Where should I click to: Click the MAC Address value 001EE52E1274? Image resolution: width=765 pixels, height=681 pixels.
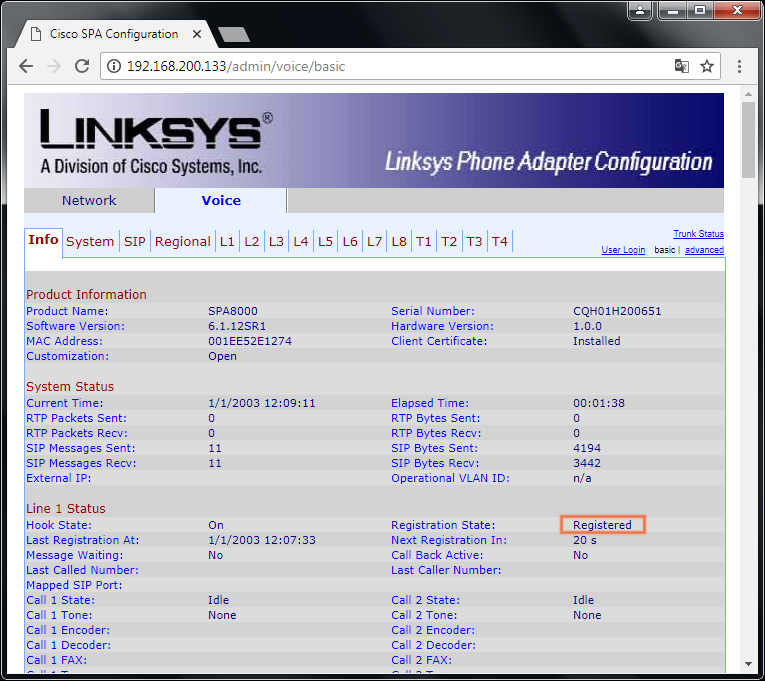pyautogui.click(x=250, y=341)
